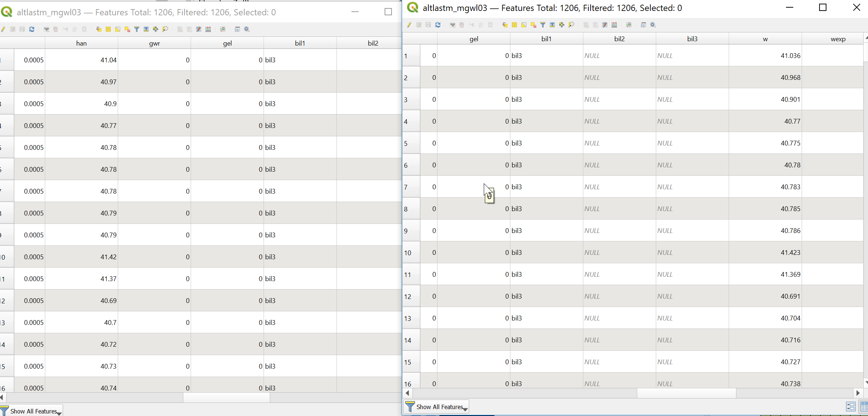Viewport: 868px width, 416px height.
Task: Open the Show All Features dropdown on left window
Action: pos(59,411)
